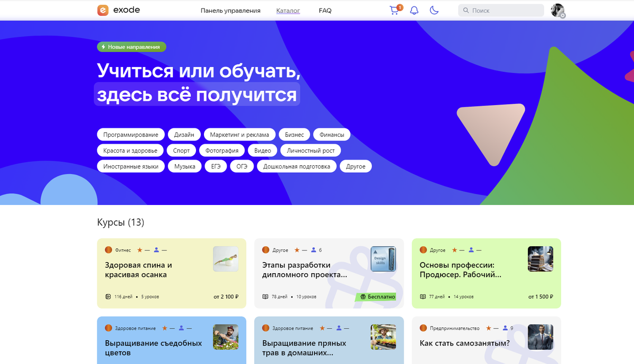Click the 10 уроков text
The width and height of the screenshot is (634, 364).
tap(306, 297)
